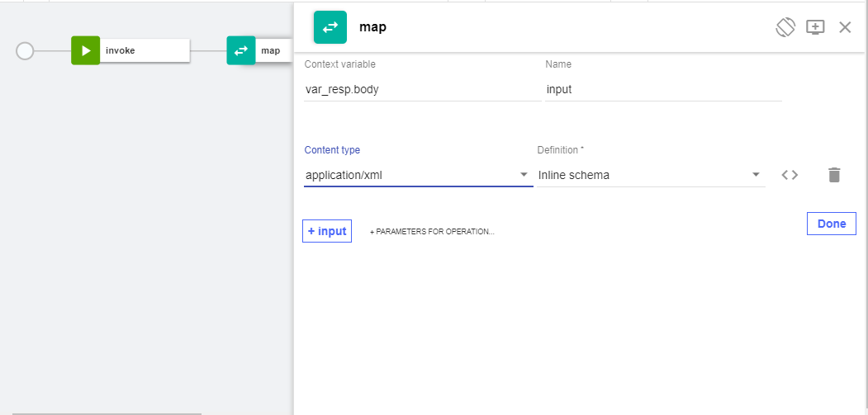Click + PARAMETERS FOR OPERATION link
868x415 pixels.
tap(432, 232)
